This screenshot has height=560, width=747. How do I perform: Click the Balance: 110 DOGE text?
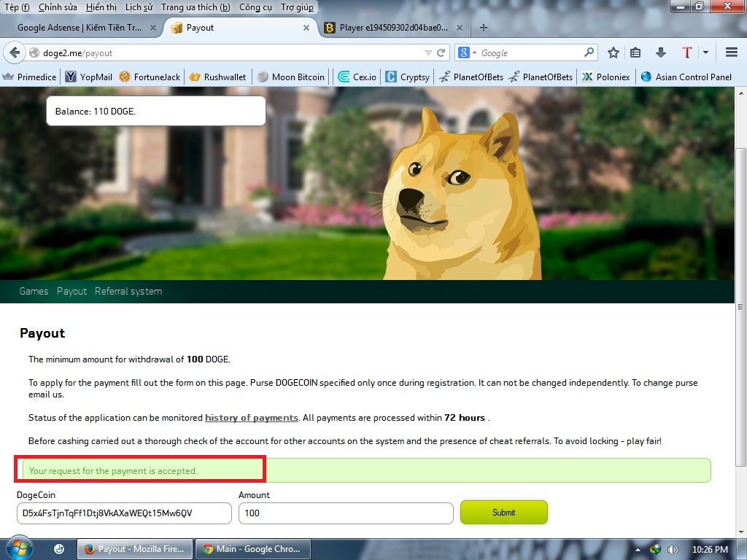coord(96,112)
